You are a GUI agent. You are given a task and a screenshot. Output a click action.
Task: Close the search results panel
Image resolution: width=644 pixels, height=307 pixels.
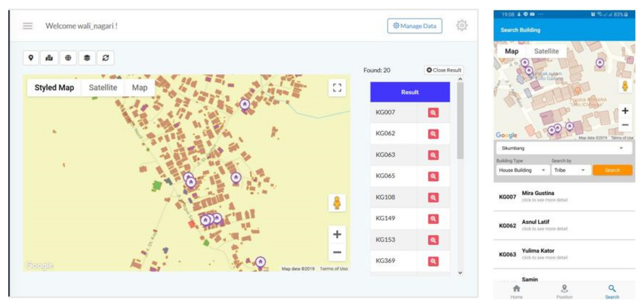pyautogui.click(x=444, y=70)
